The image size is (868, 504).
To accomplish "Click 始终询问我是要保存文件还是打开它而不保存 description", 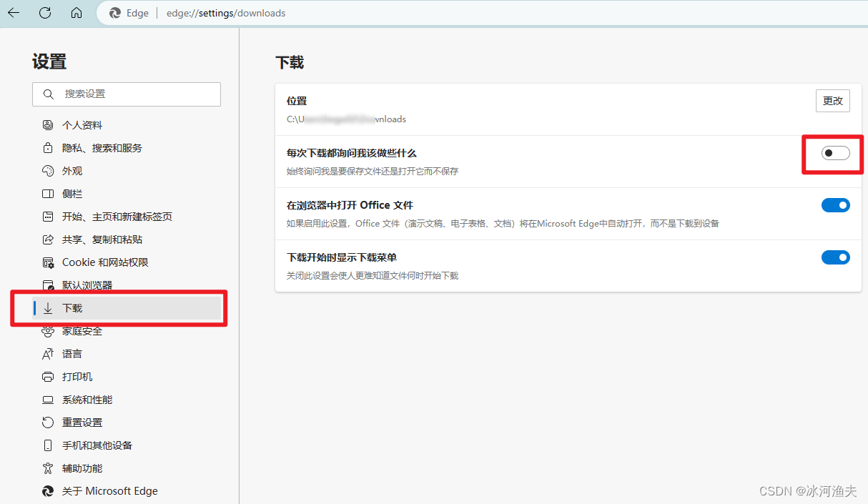I will coord(373,172).
